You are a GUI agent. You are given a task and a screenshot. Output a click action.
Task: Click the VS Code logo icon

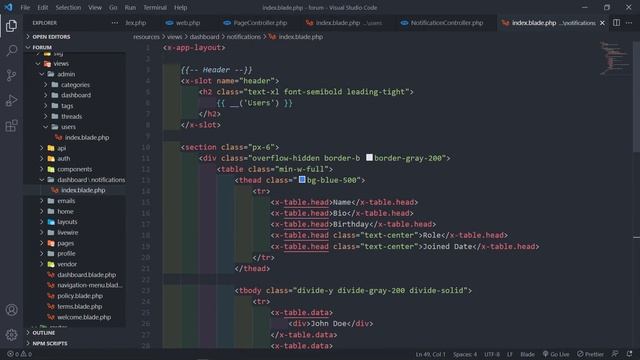(8, 7)
